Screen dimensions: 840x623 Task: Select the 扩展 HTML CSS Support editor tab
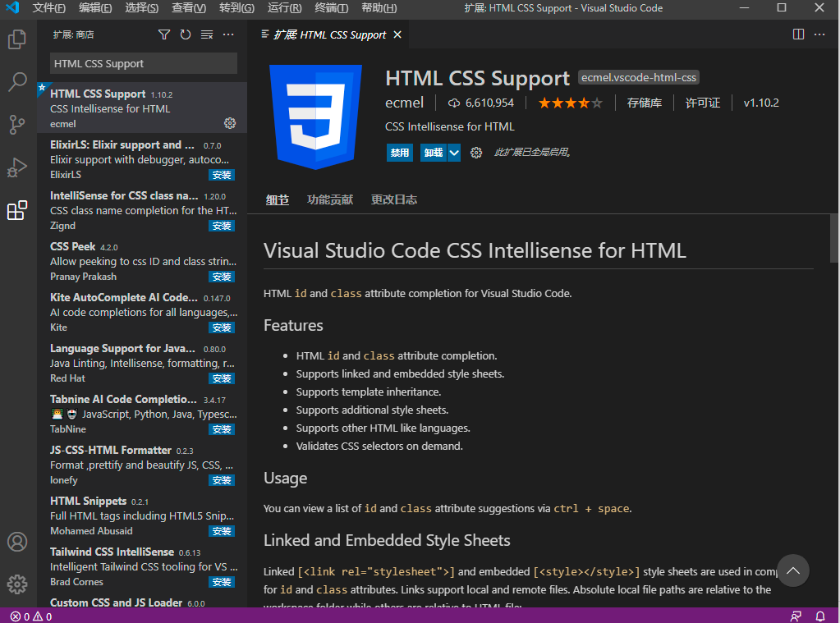click(x=329, y=34)
